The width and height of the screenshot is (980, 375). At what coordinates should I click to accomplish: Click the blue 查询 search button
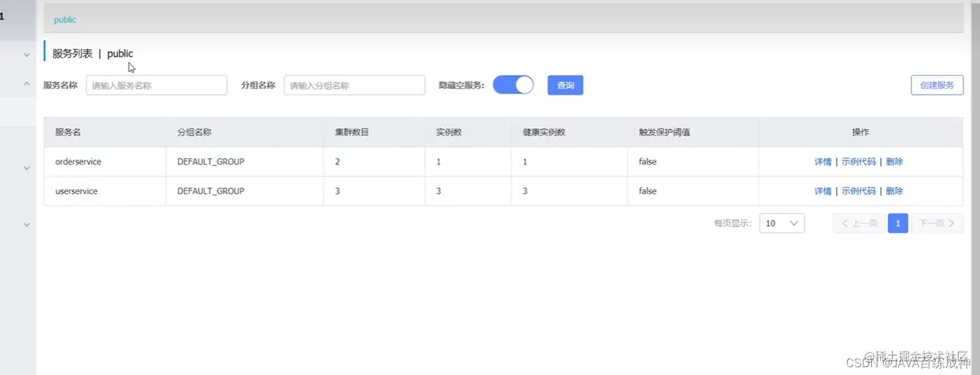point(565,85)
